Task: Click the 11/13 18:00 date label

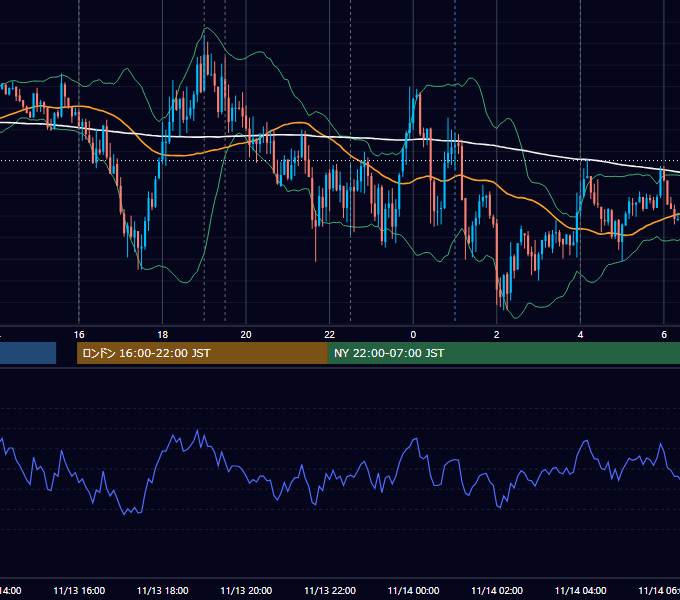Action: pyautogui.click(x=163, y=590)
